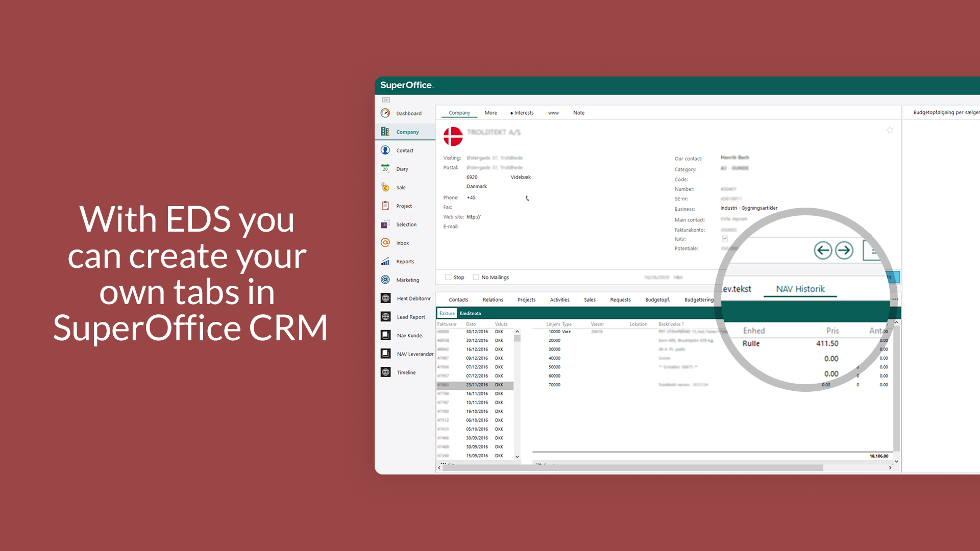Open the NAV Historik tab
The height and width of the screenshot is (551, 980).
click(800, 289)
